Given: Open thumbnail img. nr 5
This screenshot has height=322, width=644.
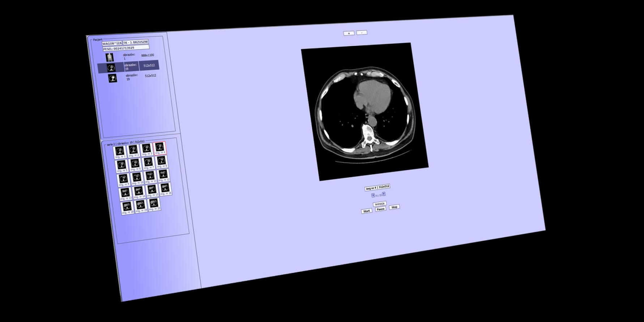Looking at the screenshot, I should (x=121, y=166).
